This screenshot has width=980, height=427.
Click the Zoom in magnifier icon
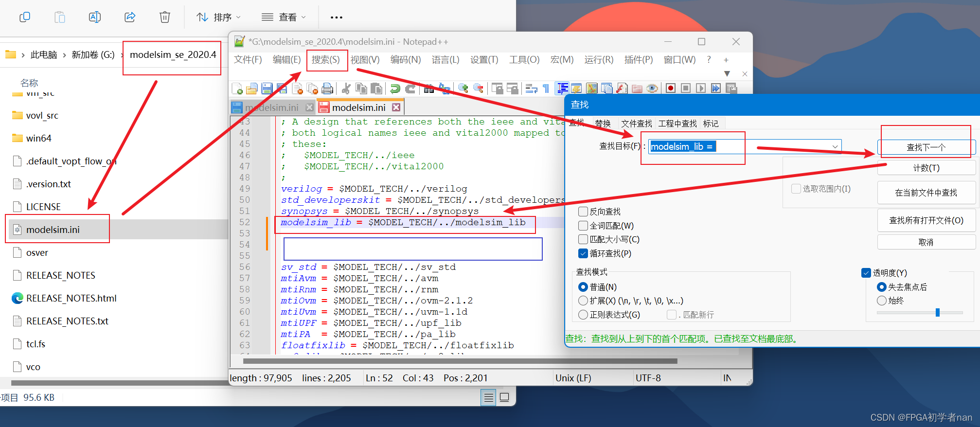click(x=463, y=89)
